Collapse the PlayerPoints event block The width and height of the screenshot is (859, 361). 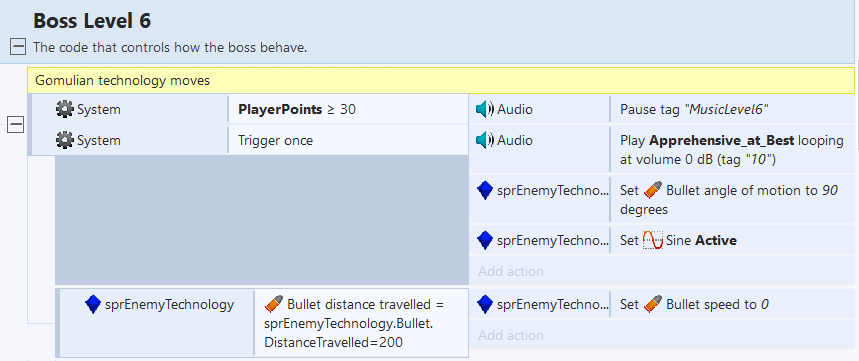[x=15, y=125]
